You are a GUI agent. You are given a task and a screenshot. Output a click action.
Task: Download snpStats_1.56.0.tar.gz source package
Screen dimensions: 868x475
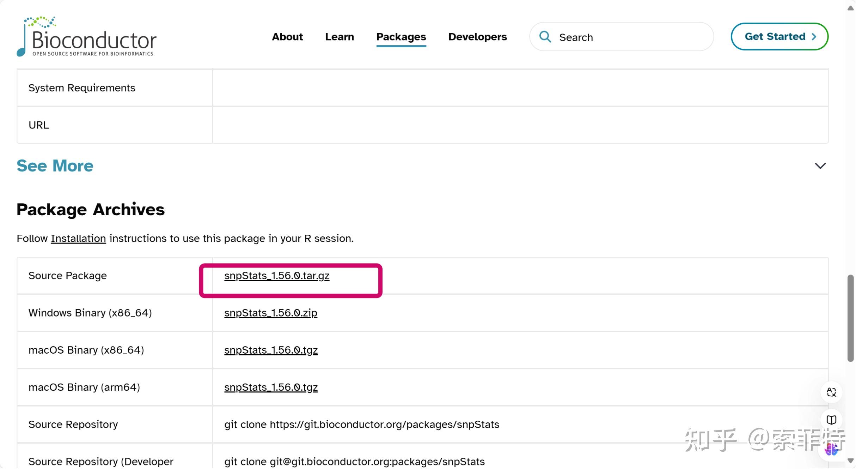(277, 276)
